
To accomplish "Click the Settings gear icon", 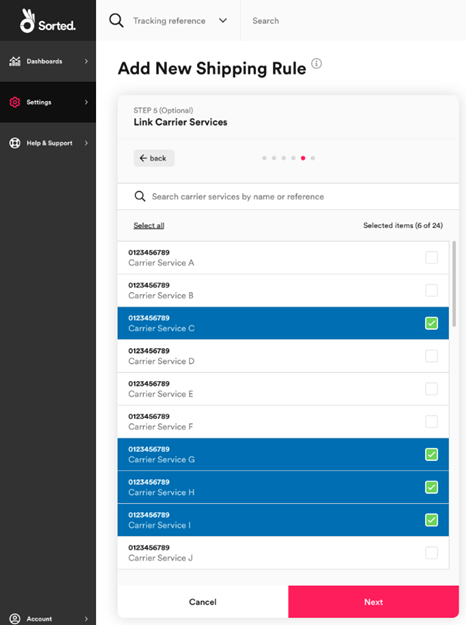I will [x=15, y=102].
